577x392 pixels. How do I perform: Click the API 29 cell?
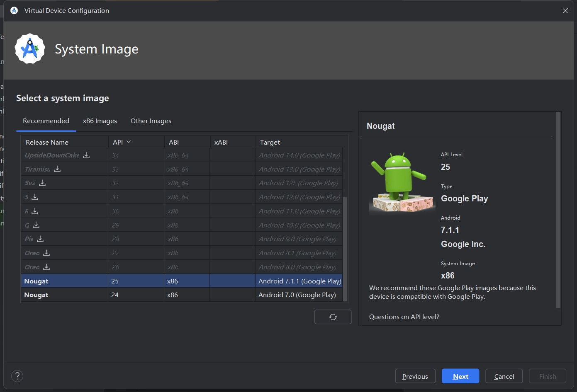136,225
